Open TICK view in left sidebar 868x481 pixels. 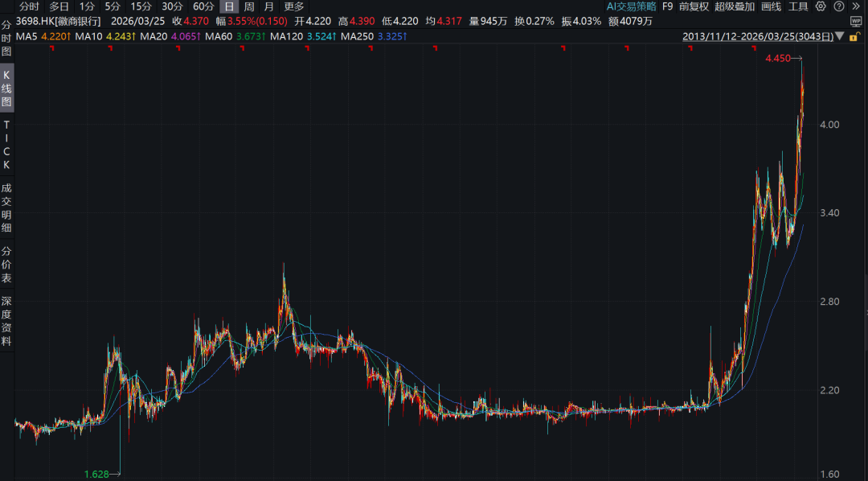[x=6, y=145]
